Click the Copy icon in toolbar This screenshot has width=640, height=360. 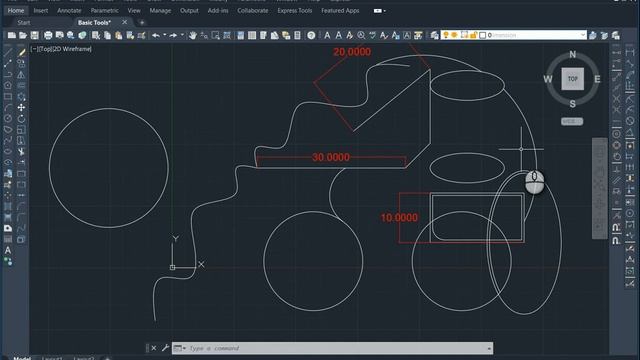(x=107, y=36)
